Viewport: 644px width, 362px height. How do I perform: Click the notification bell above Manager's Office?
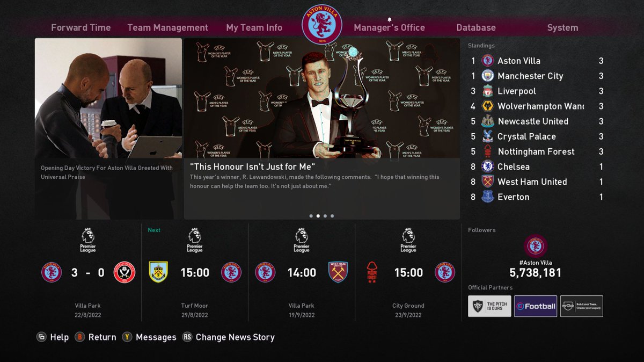390,19
